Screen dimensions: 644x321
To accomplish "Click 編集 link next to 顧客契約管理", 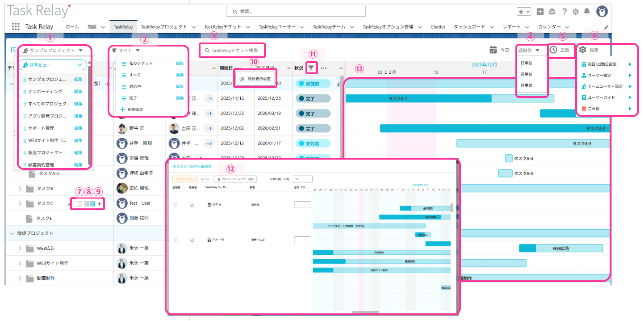I will pyautogui.click(x=78, y=165).
